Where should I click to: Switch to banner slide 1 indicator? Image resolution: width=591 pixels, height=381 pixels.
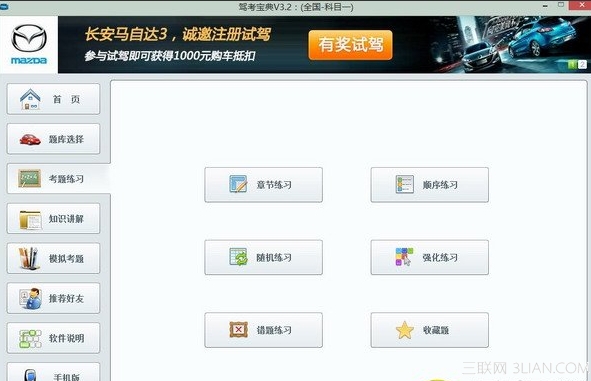(x=572, y=64)
